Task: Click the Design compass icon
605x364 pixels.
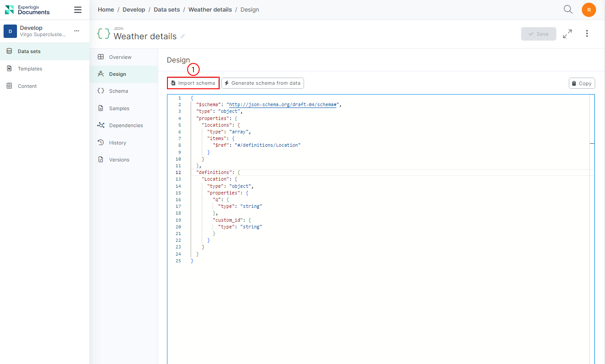Action: (101, 74)
